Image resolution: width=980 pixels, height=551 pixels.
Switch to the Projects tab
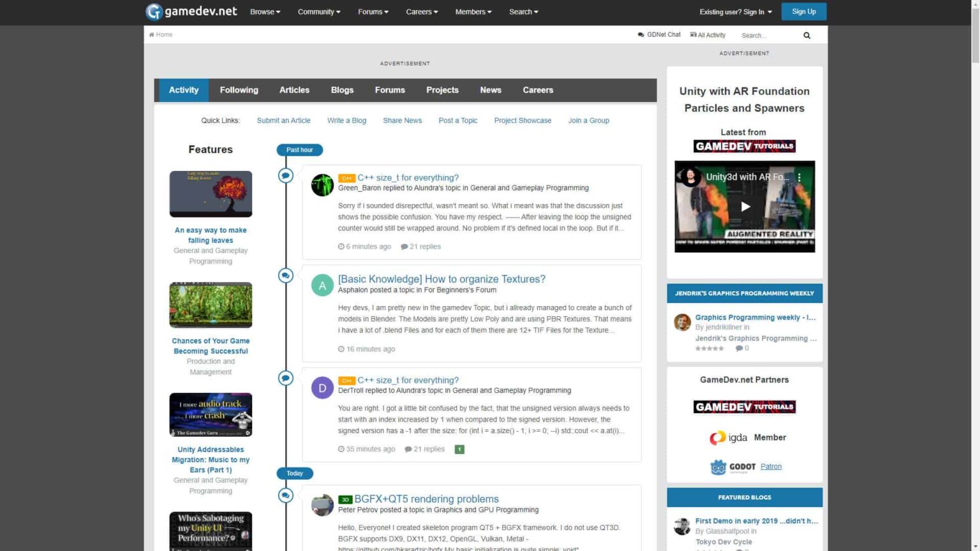442,90
